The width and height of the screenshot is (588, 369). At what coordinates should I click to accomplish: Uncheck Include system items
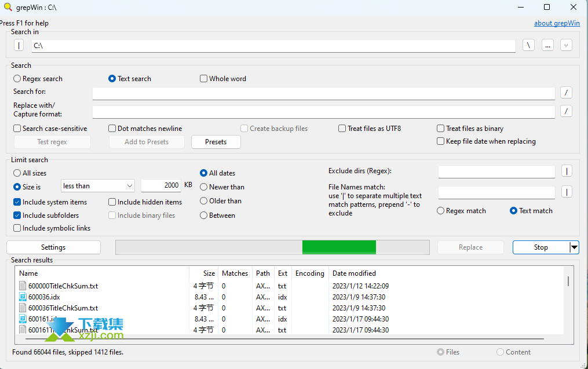click(x=17, y=202)
